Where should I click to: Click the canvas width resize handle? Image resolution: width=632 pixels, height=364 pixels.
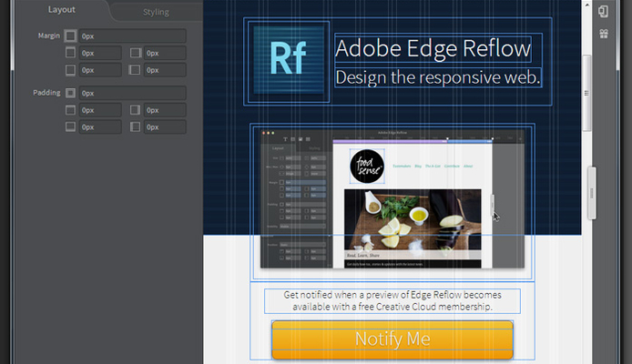coord(592,193)
